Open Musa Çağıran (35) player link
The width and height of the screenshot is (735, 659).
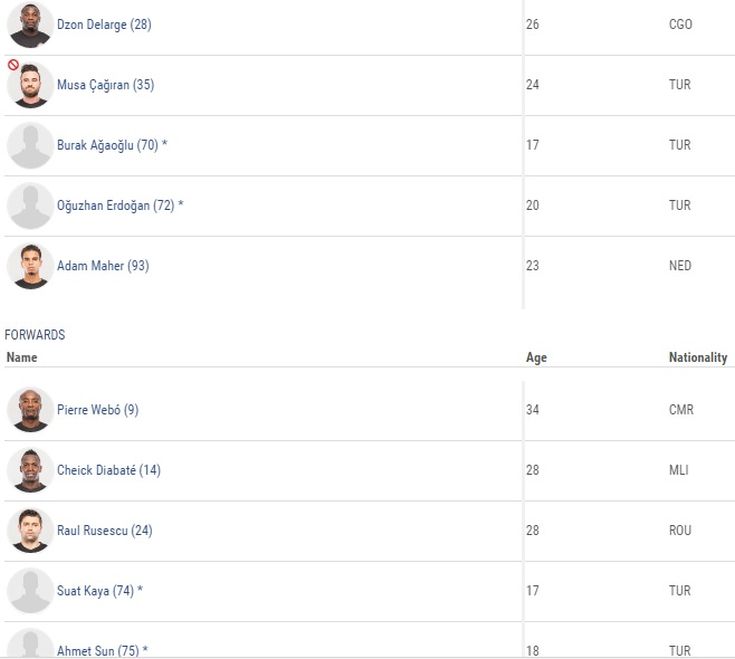pyautogui.click(x=105, y=85)
